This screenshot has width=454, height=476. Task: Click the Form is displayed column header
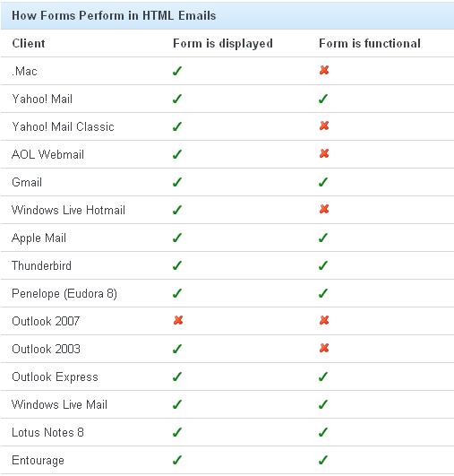click(223, 43)
